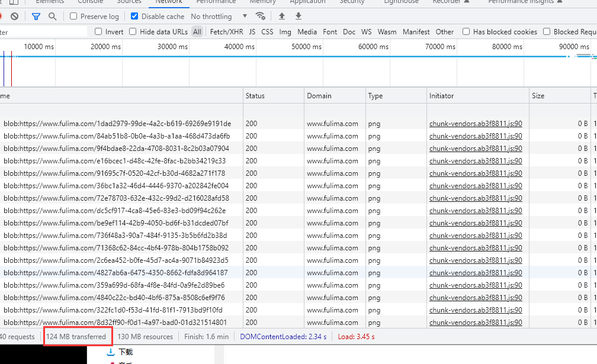Filter requests by Fetch/XHR

226,32
